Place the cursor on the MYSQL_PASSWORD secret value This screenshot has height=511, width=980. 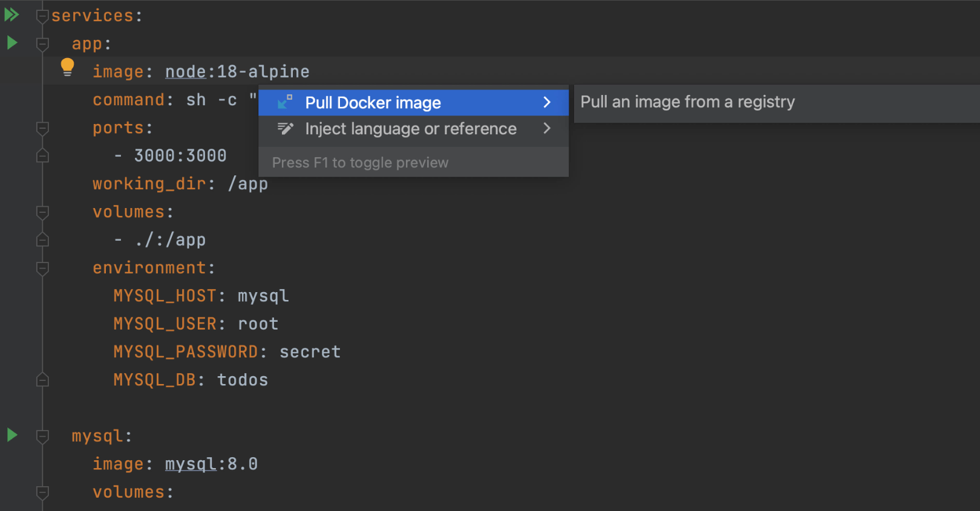[310, 352]
